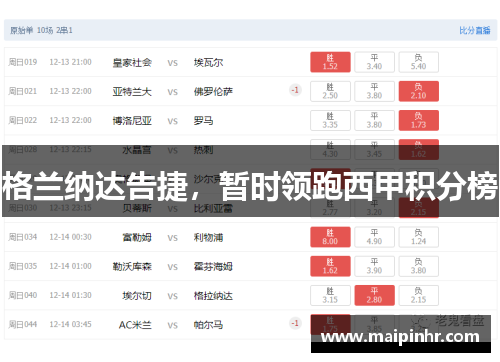Click away team 格拉纳达

pyautogui.click(x=213, y=296)
